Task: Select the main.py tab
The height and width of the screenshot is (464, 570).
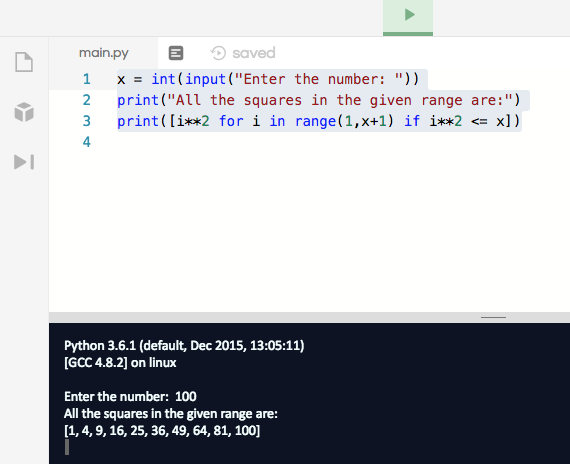Action: pyautogui.click(x=104, y=53)
